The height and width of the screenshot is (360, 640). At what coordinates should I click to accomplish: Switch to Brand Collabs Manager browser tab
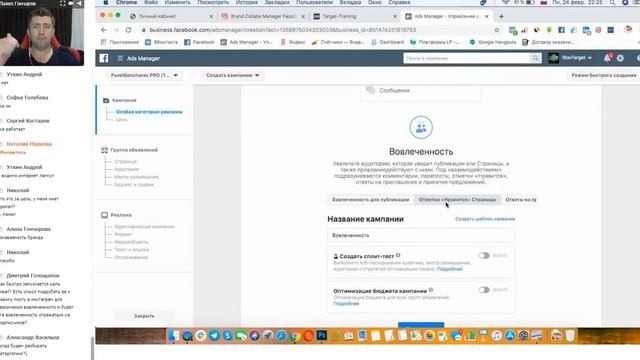coord(263,16)
